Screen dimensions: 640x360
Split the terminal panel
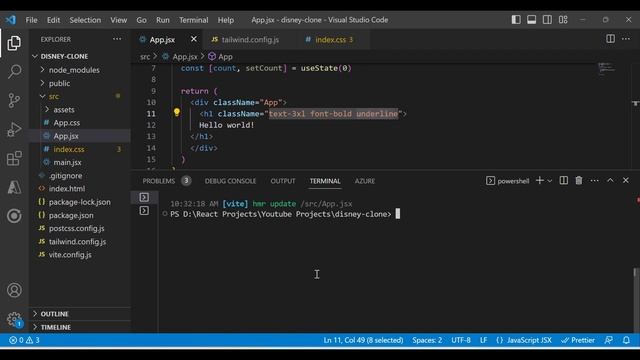click(564, 180)
